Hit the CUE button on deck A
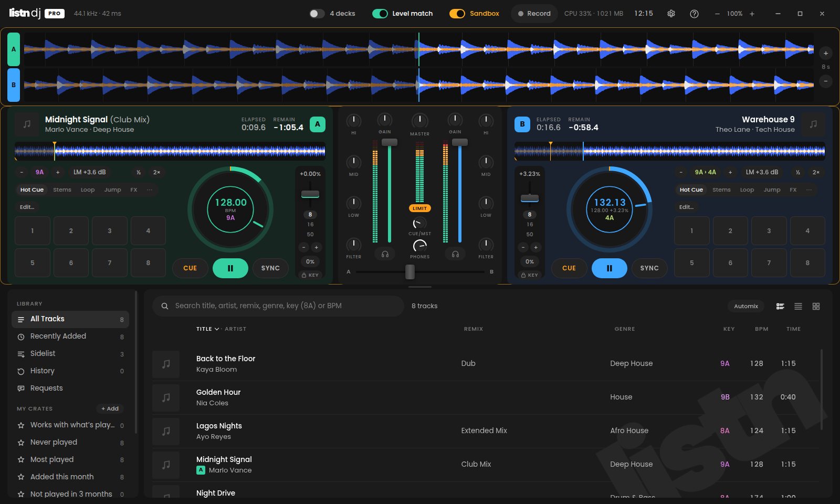The height and width of the screenshot is (504, 840). click(x=190, y=268)
